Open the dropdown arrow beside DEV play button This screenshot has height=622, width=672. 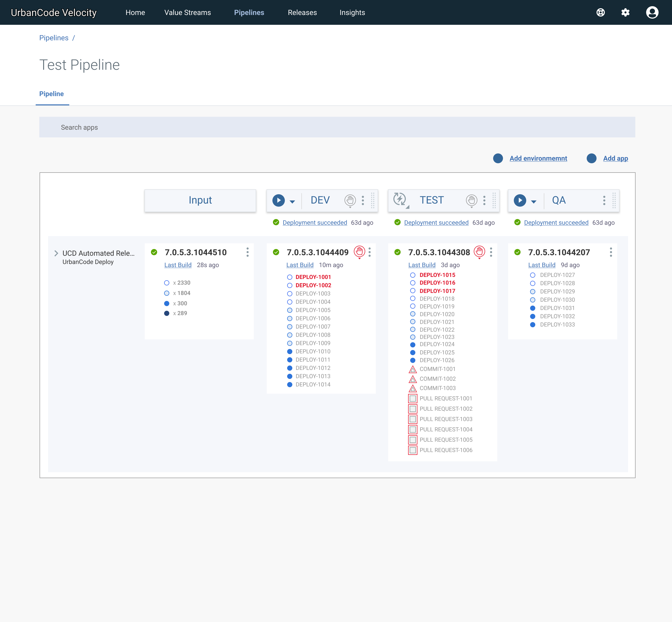292,202
